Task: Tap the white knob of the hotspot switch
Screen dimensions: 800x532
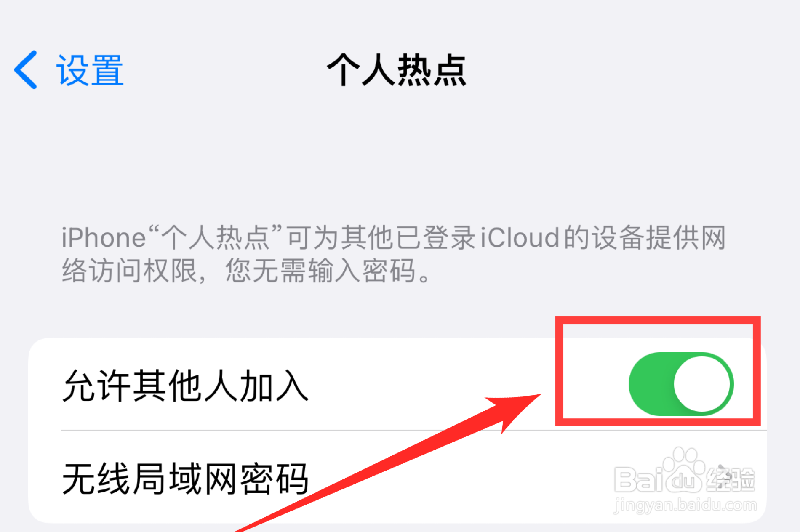Action: tap(702, 384)
